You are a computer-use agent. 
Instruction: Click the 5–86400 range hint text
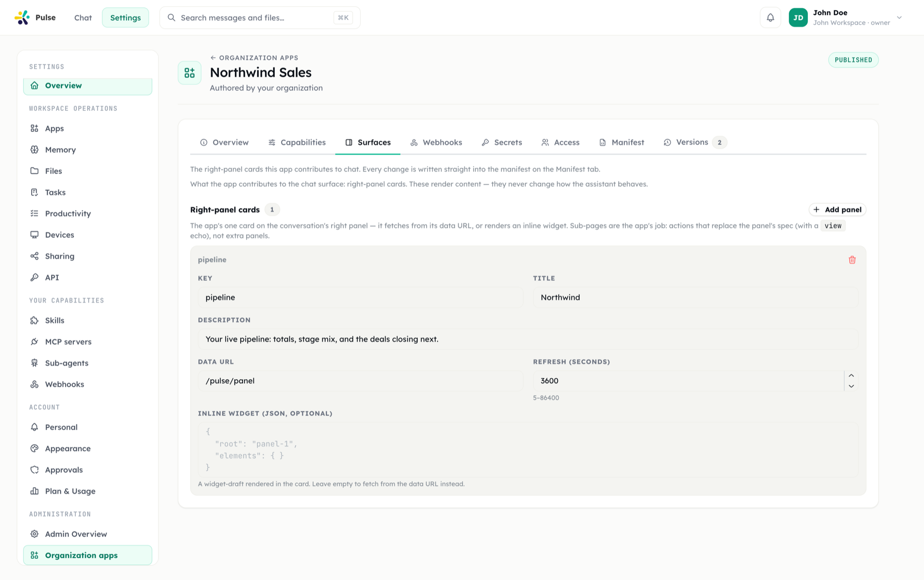point(546,398)
